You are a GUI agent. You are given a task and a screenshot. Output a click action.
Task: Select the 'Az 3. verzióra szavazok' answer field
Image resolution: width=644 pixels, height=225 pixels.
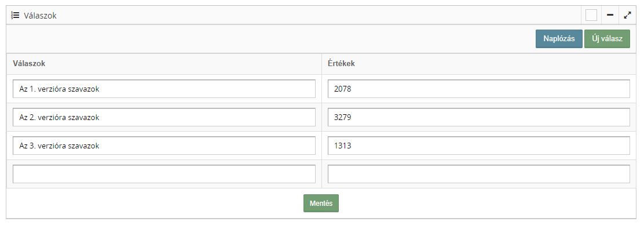164,146
